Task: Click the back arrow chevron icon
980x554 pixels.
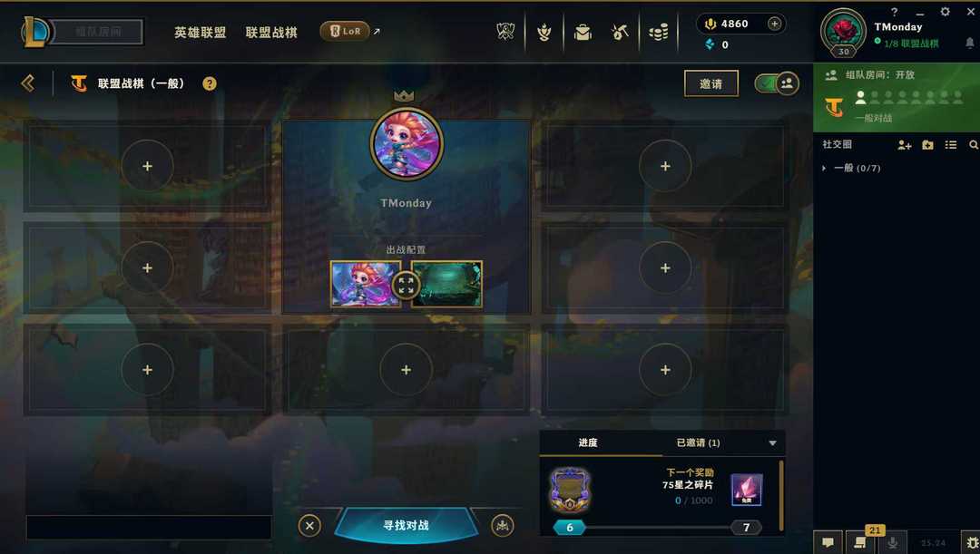Action: 27,83
